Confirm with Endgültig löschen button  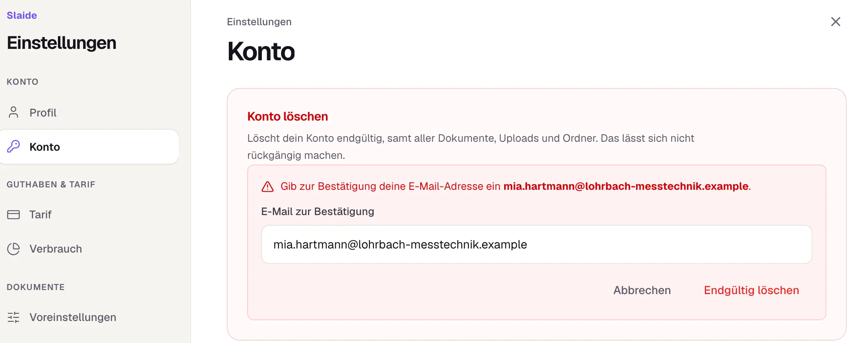tap(751, 290)
